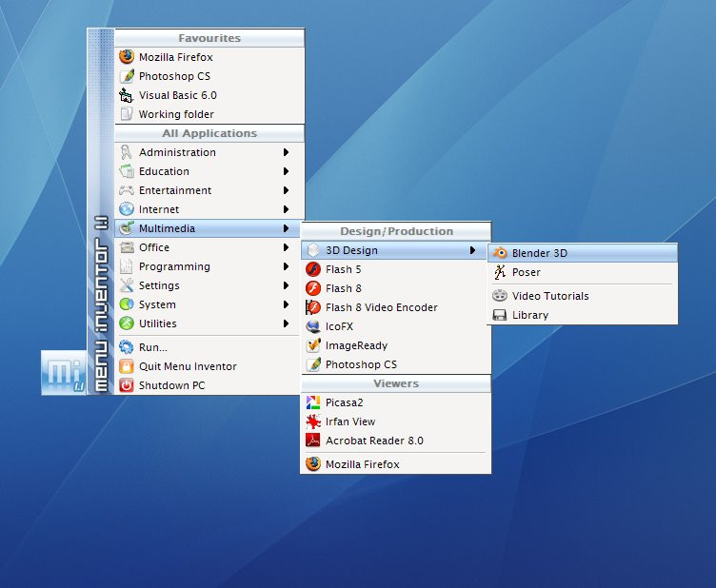Click the 'ImageReady' label
Viewport: 716px width, 588px height.
(356, 345)
